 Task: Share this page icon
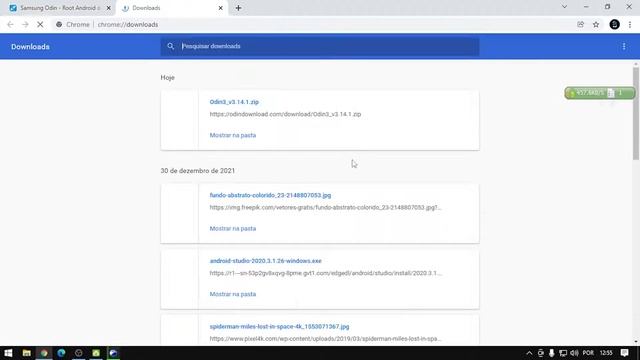tap(580, 24)
